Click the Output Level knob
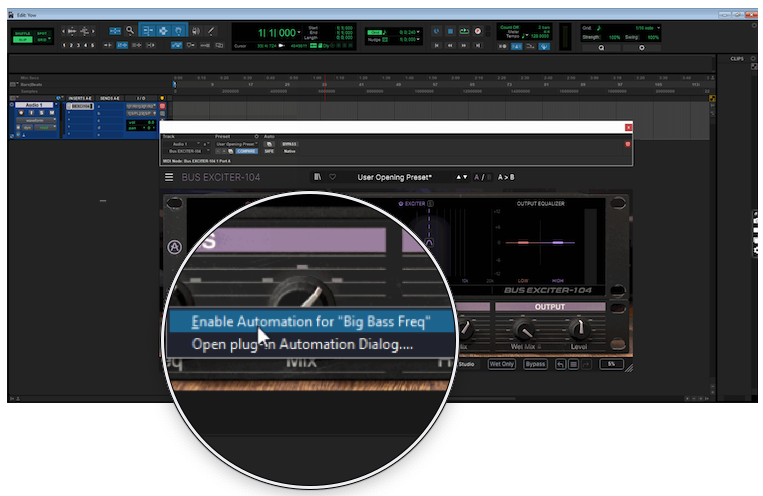Viewport: 763px width, 496px height. pyautogui.click(x=579, y=330)
